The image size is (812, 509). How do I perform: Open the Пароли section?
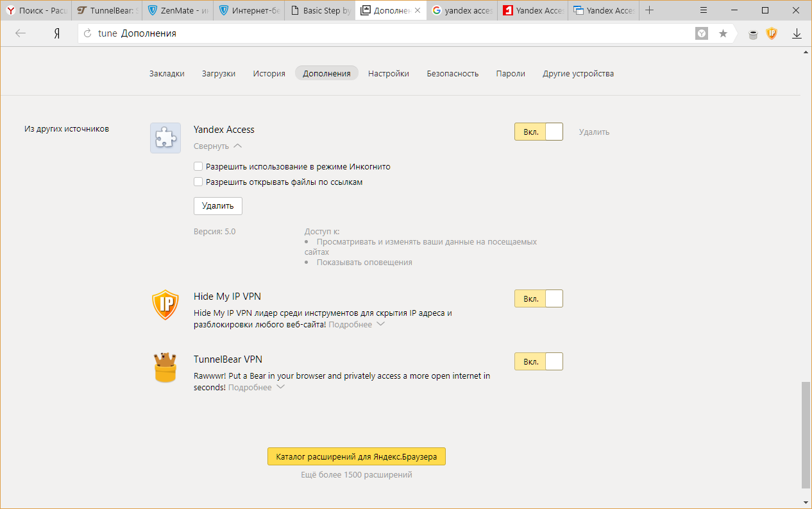click(x=511, y=73)
